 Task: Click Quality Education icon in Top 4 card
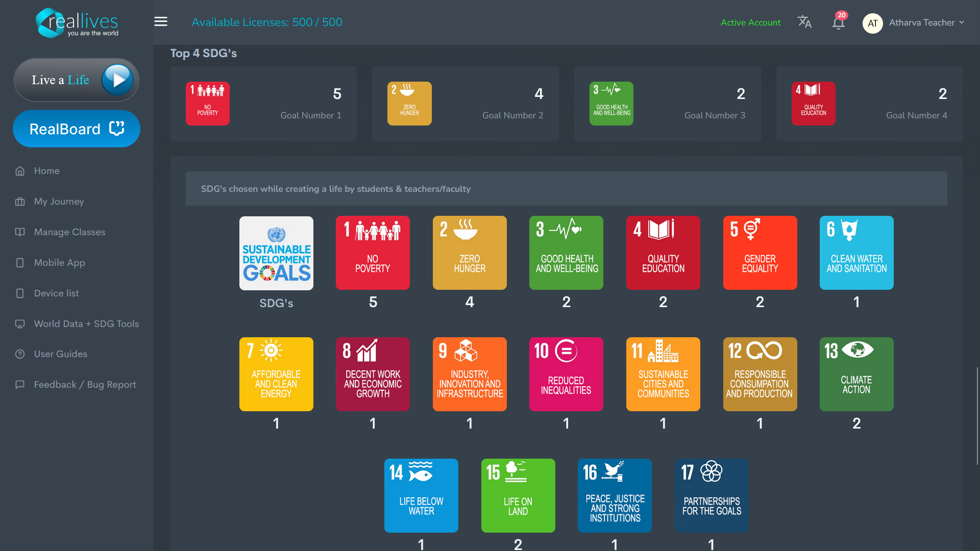click(814, 104)
